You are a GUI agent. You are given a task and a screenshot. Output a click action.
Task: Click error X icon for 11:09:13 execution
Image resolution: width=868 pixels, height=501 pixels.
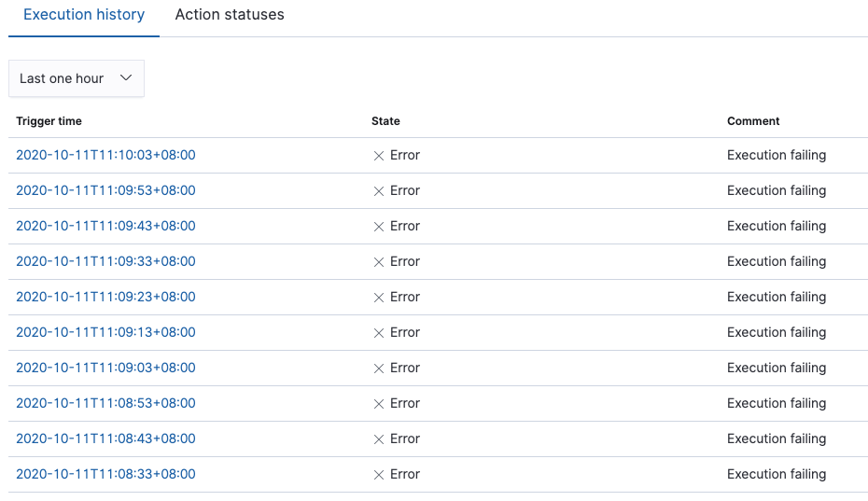coord(379,333)
